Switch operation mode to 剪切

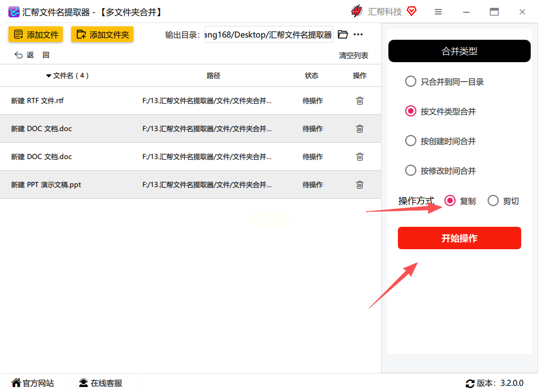point(493,200)
